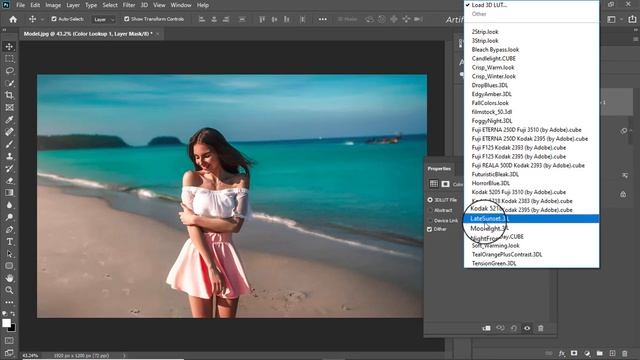Open the share icon at top right

pos(632,19)
